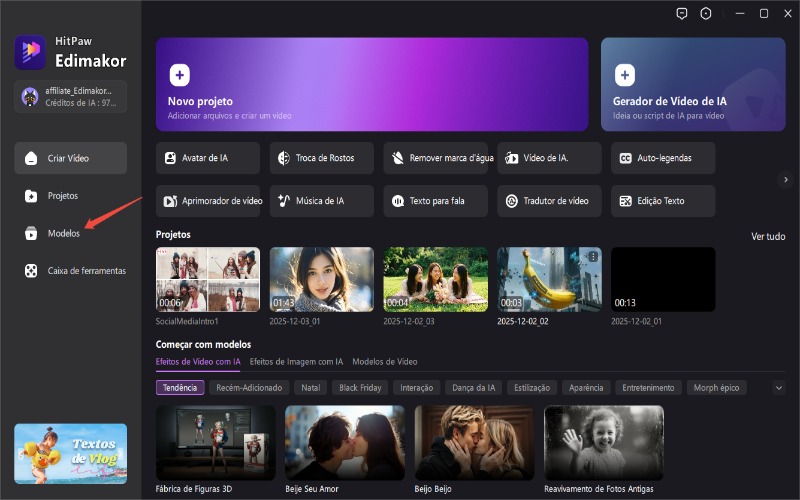Open the 2025-12-02_01 black project thumbnail
This screenshot has width=800, height=500.
(x=663, y=280)
